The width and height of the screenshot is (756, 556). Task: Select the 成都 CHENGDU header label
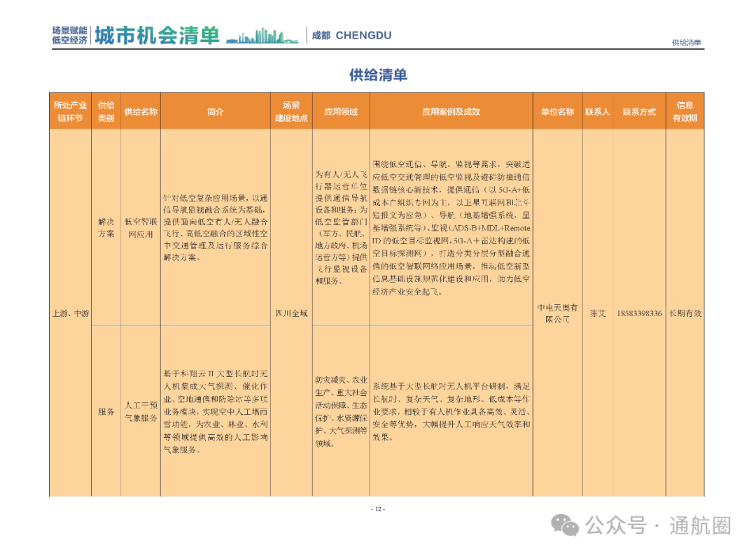click(351, 36)
